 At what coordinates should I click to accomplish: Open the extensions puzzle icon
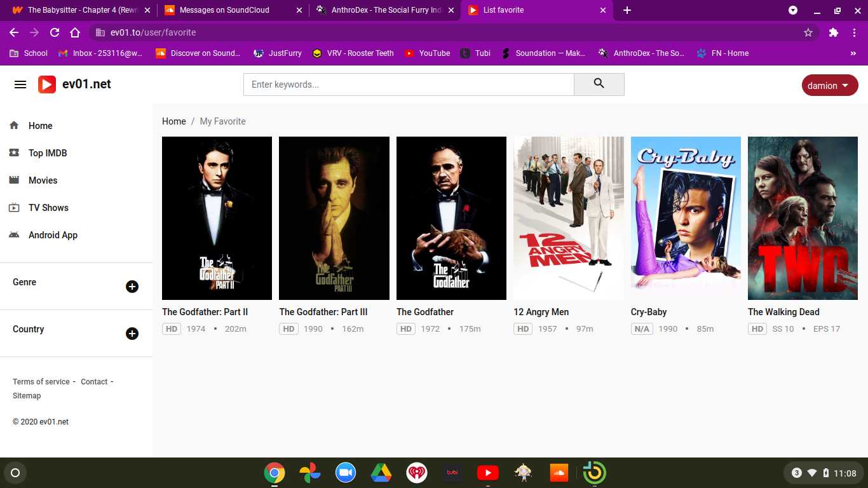pos(834,32)
